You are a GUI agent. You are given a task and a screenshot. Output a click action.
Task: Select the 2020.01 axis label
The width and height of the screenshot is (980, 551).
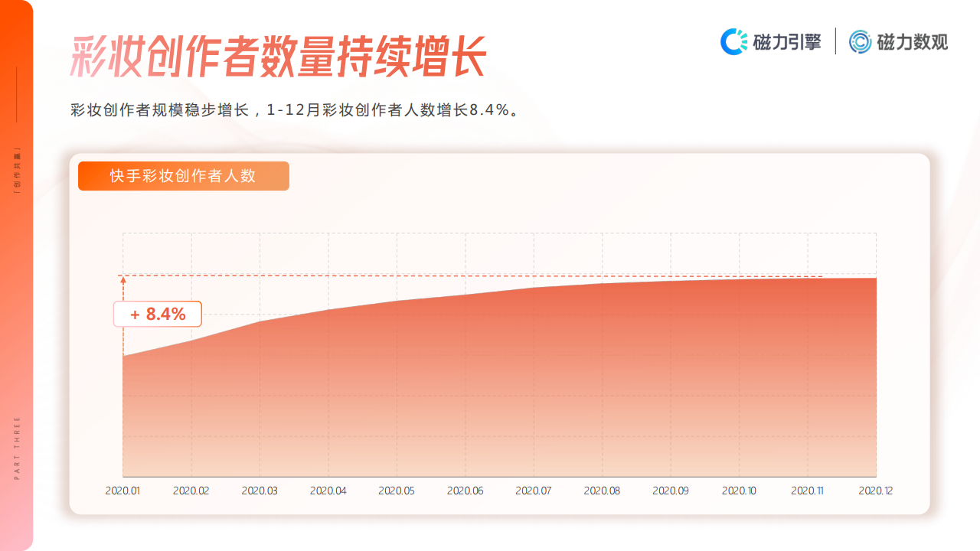[122, 491]
